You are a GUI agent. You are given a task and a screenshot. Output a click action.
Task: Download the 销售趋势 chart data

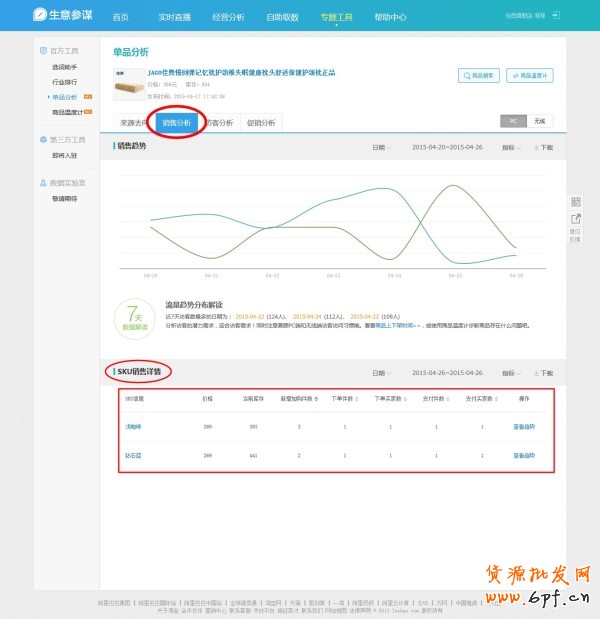[545, 147]
